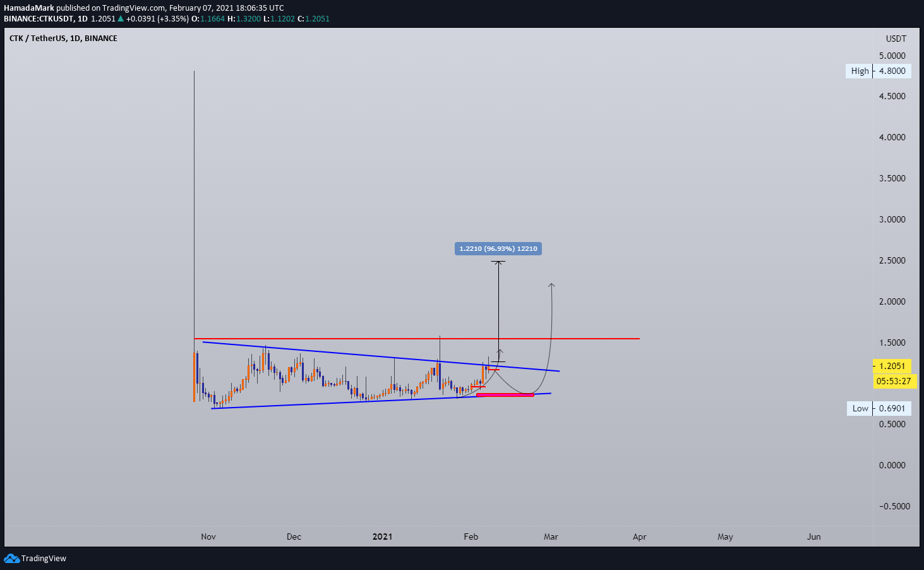Click the Apr label on the time axis
The height and width of the screenshot is (570, 924).
(640, 537)
